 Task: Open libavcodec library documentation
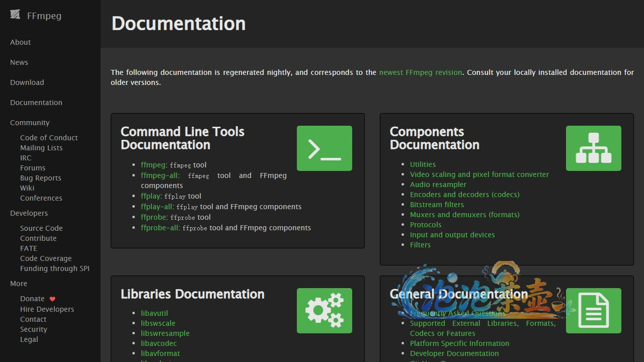point(159,343)
